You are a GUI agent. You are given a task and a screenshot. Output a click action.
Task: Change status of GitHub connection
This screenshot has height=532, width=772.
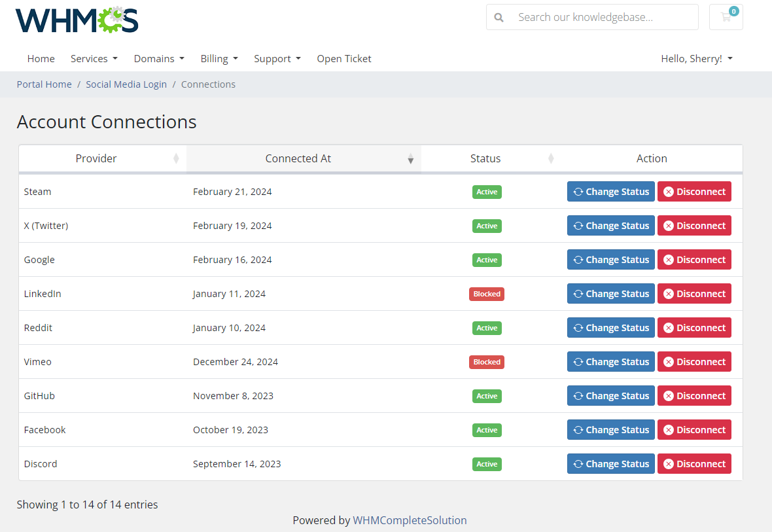pos(611,395)
